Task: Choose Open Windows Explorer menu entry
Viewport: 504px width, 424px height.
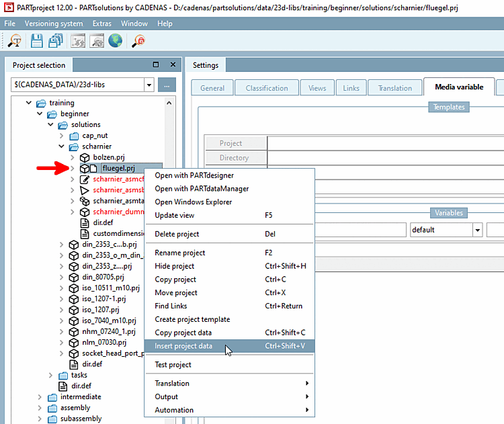Action: [x=230, y=202]
